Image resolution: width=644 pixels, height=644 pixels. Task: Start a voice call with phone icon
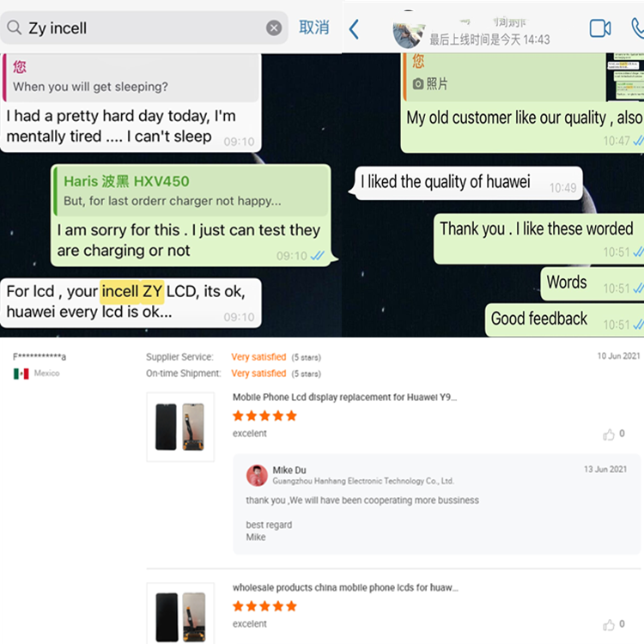point(638,28)
